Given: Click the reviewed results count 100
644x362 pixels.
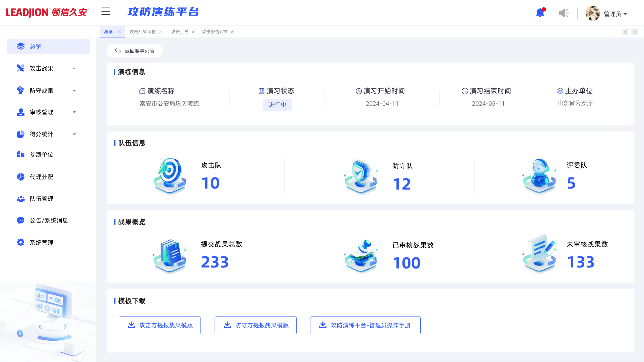Looking at the screenshot, I should coord(407,263).
